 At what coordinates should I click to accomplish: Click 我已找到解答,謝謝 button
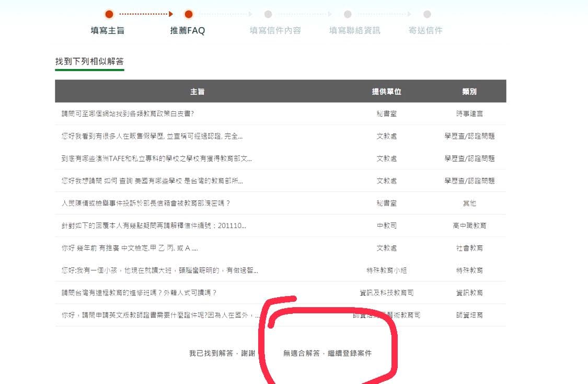222,353
